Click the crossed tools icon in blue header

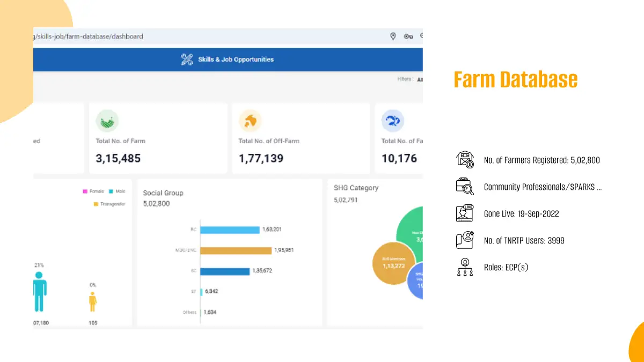point(187,60)
